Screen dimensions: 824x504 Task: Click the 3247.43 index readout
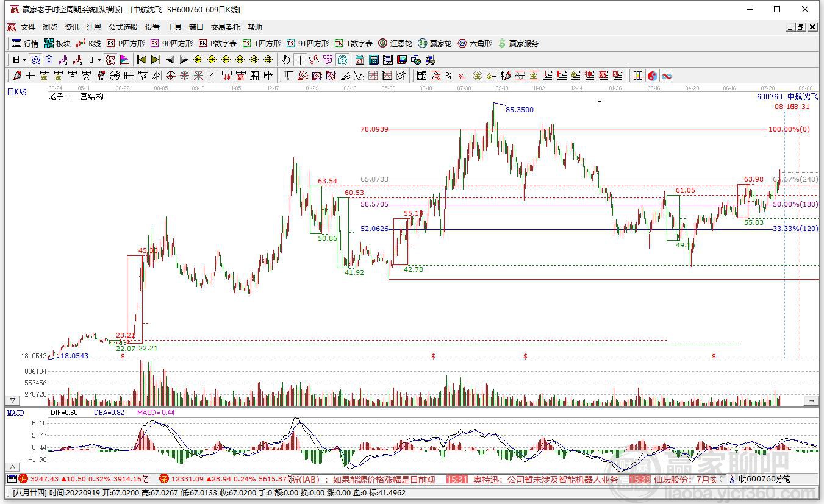pos(46,479)
